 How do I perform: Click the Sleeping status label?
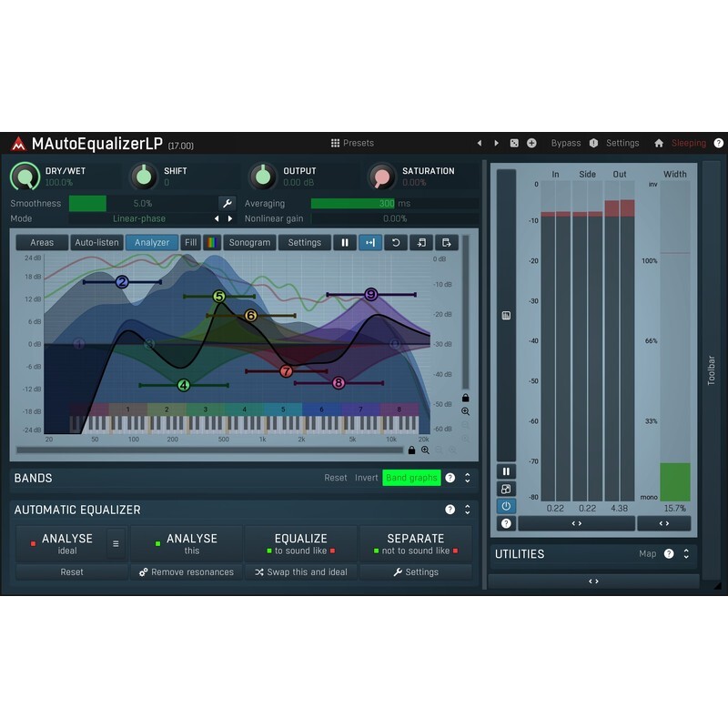[x=689, y=143]
